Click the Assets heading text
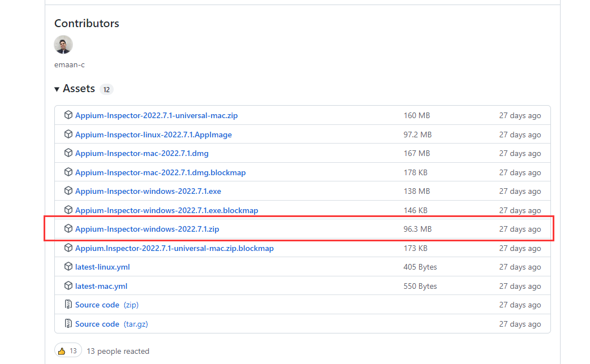Viewport: 590px width, 364px height. pyautogui.click(x=79, y=88)
